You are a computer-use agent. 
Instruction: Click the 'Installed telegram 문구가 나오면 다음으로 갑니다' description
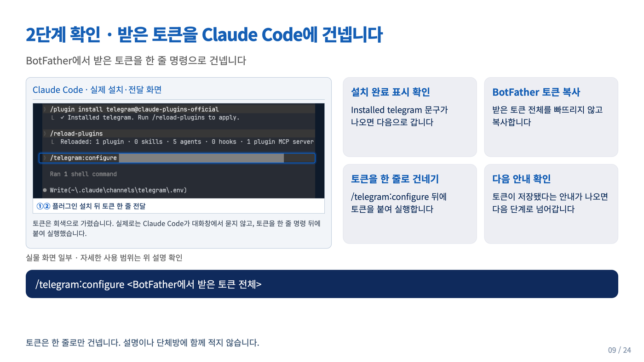coord(399,116)
